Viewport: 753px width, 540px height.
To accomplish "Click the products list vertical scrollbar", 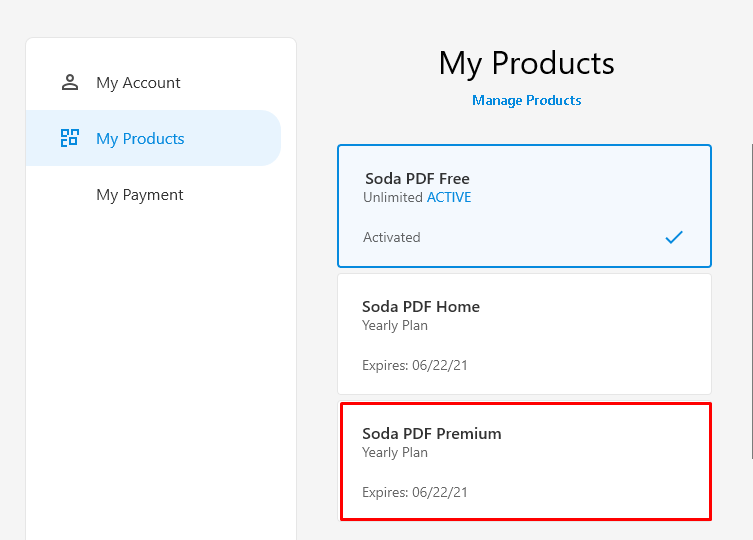I will pos(752,301).
